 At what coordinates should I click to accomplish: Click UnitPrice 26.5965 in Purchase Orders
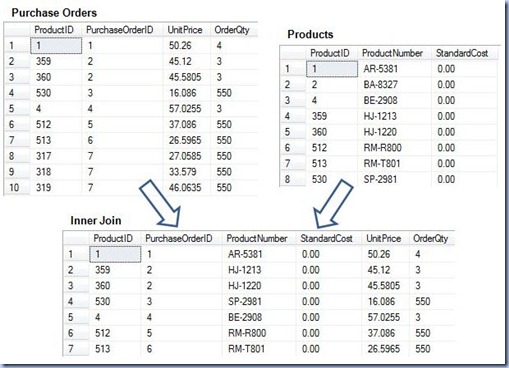[x=185, y=140]
